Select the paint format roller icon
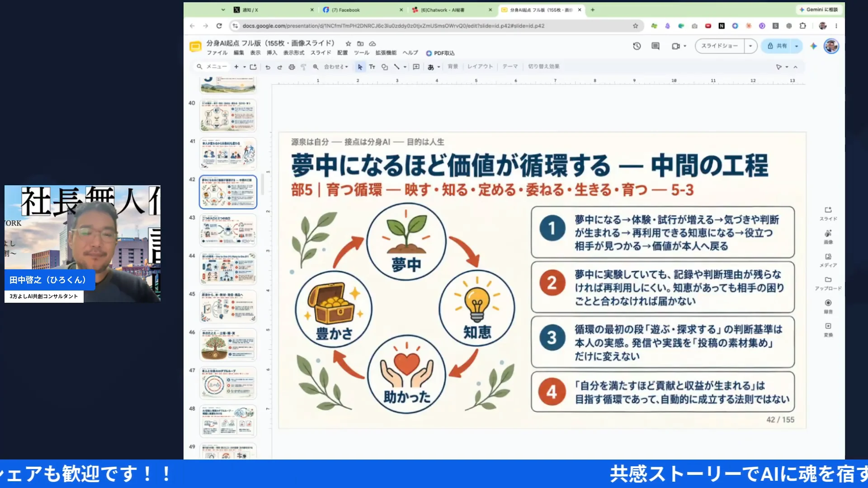The image size is (868, 488). click(x=303, y=67)
